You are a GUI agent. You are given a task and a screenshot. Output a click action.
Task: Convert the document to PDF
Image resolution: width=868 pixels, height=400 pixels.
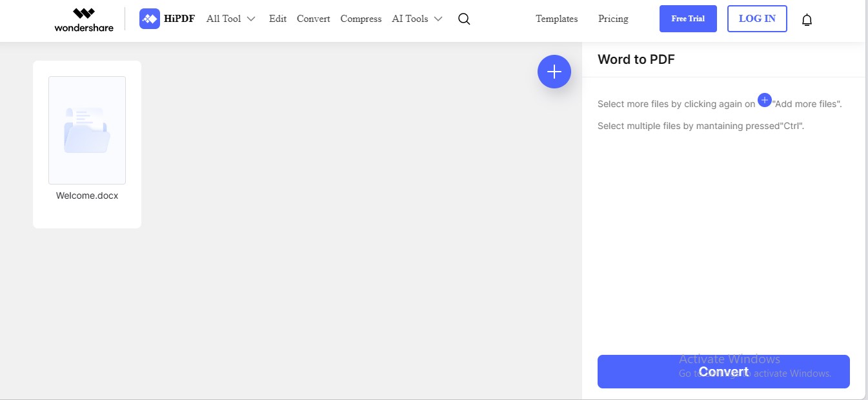pos(723,372)
